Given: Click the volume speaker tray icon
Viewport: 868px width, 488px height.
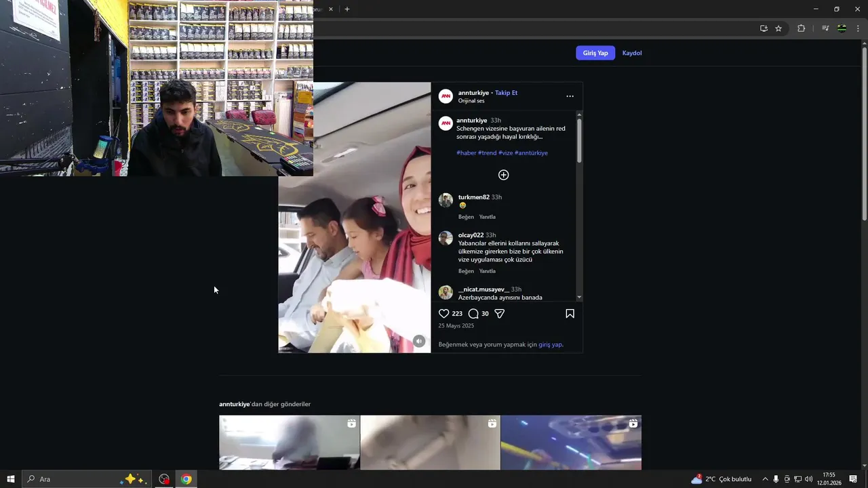Looking at the screenshot, I should 808,479.
